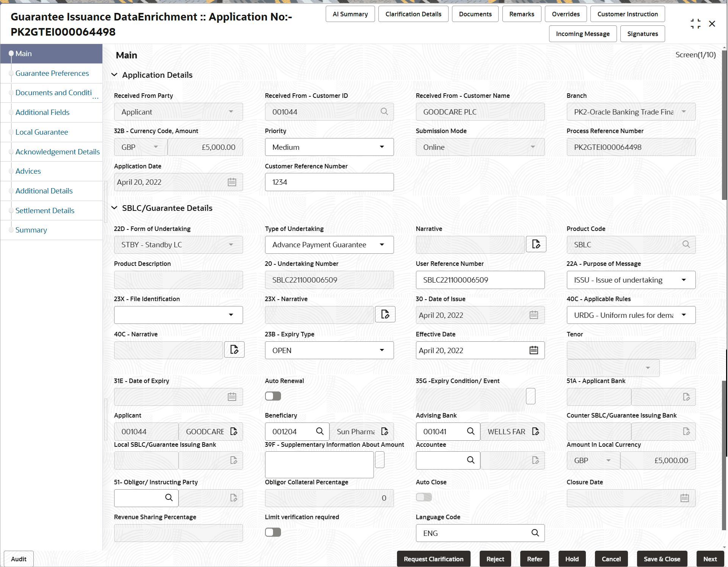Click the Customer Reference Number field
Screen dimensions: 728x567
pos(329,182)
